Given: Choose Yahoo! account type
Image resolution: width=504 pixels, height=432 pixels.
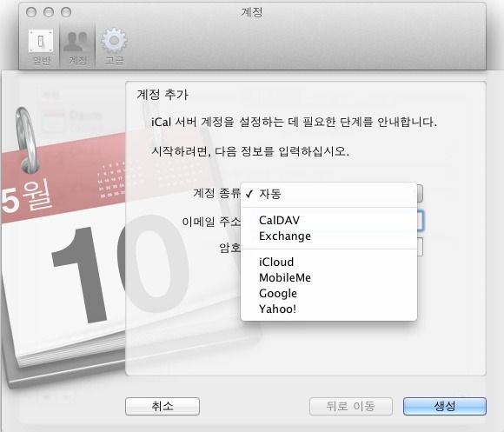Looking at the screenshot, I should click(x=328, y=309).
